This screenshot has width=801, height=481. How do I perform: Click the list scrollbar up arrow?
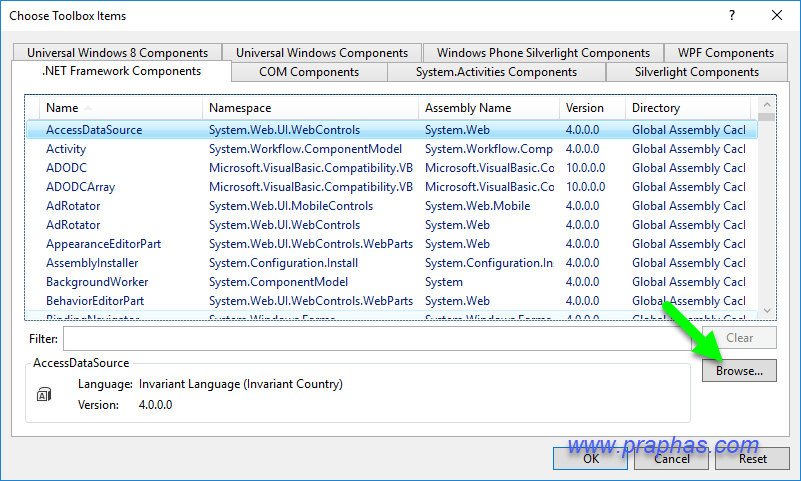click(x=767, y=105)
